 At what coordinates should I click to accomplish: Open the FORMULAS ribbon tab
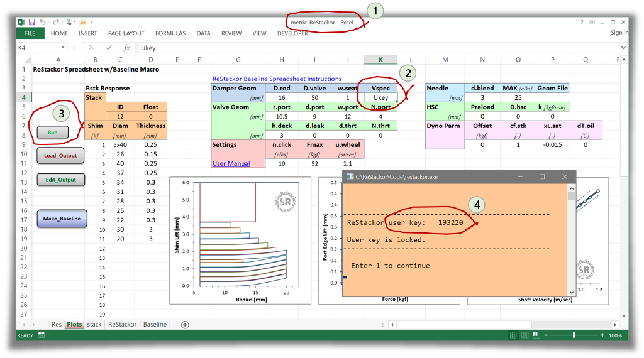(170, 33)
